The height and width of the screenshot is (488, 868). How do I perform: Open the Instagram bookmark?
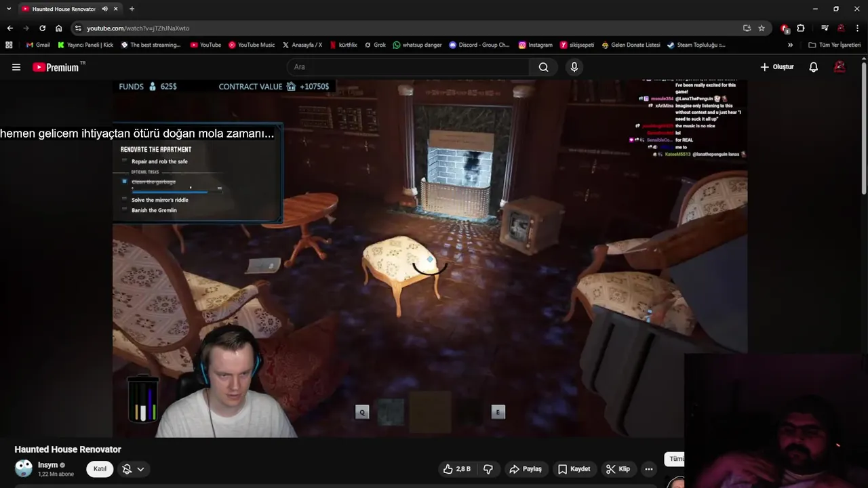click(x=536, y=45)
